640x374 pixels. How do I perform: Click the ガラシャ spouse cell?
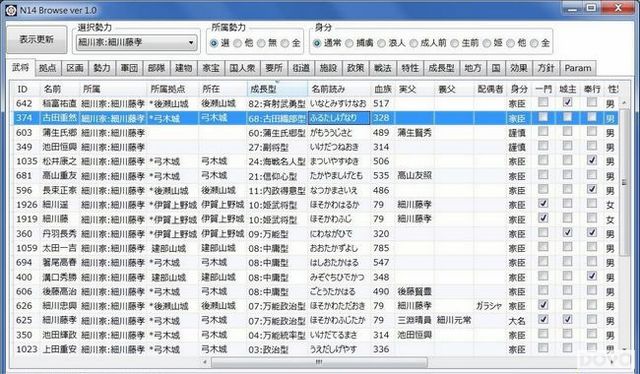coord(489,306)
